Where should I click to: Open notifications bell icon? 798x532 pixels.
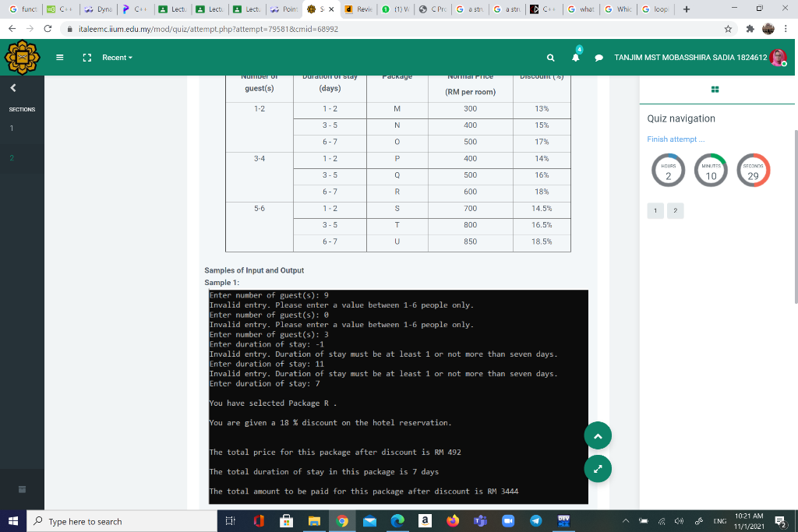click(x=576, y=58)
